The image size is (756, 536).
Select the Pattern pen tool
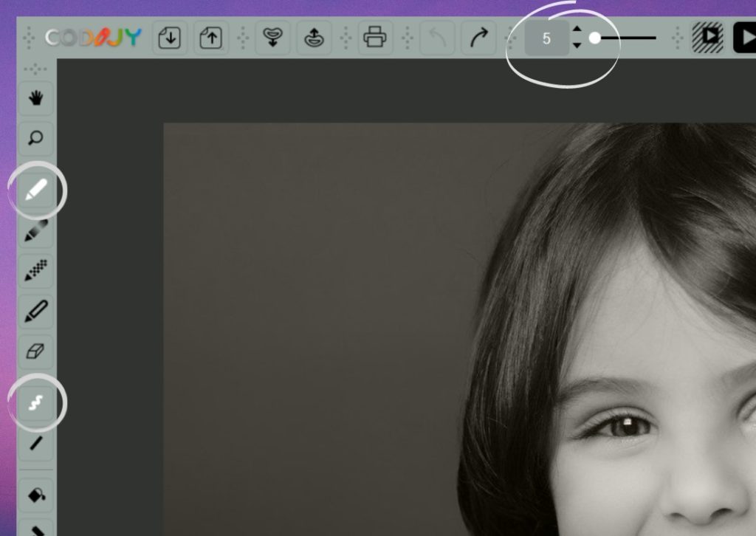(x=35, y=270)
